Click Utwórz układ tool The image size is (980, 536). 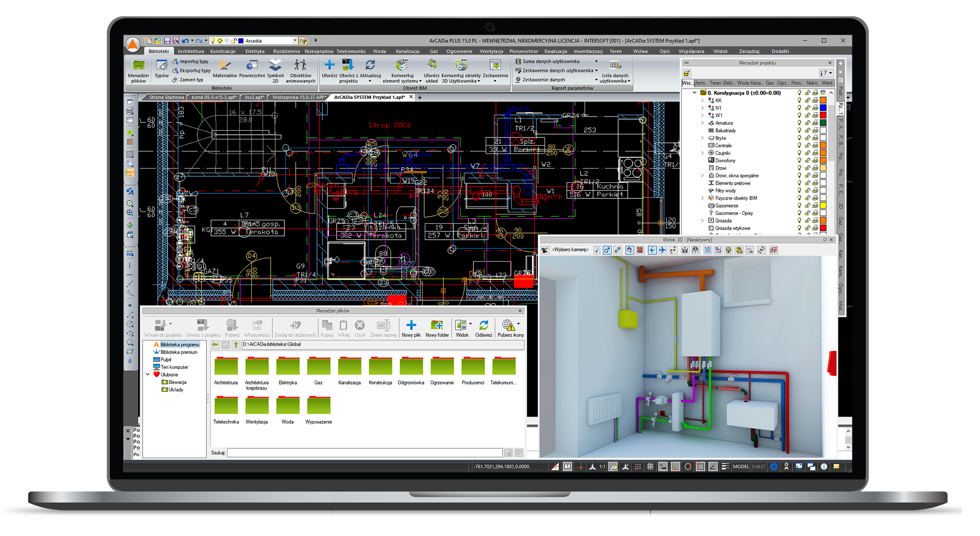click(x=432, y=71)
